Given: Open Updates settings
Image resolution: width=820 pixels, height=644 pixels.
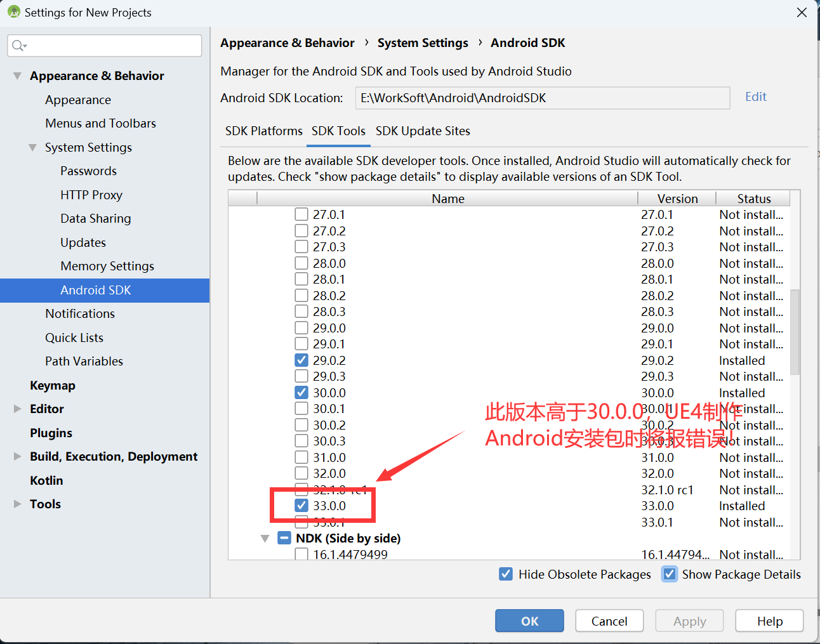Looking at the screenshot, I should click(x=83, y=243).
